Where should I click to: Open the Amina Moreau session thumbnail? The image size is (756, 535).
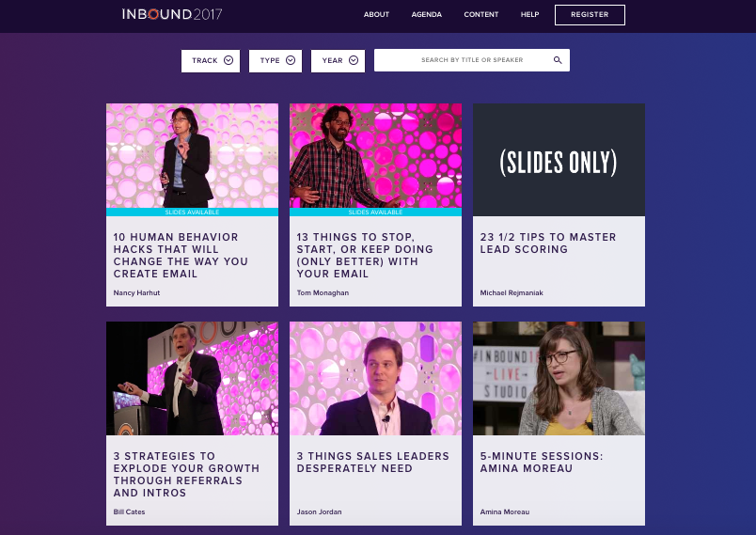559,378
